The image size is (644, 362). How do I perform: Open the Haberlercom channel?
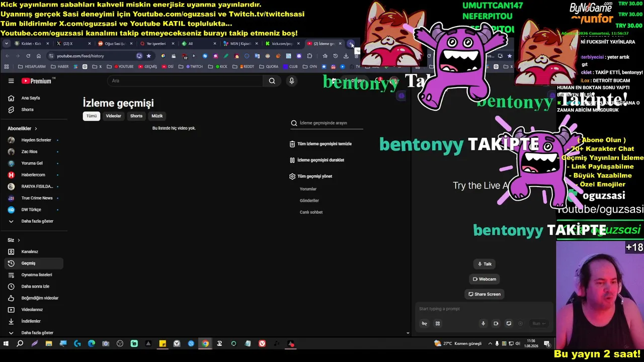click(34, 175)
